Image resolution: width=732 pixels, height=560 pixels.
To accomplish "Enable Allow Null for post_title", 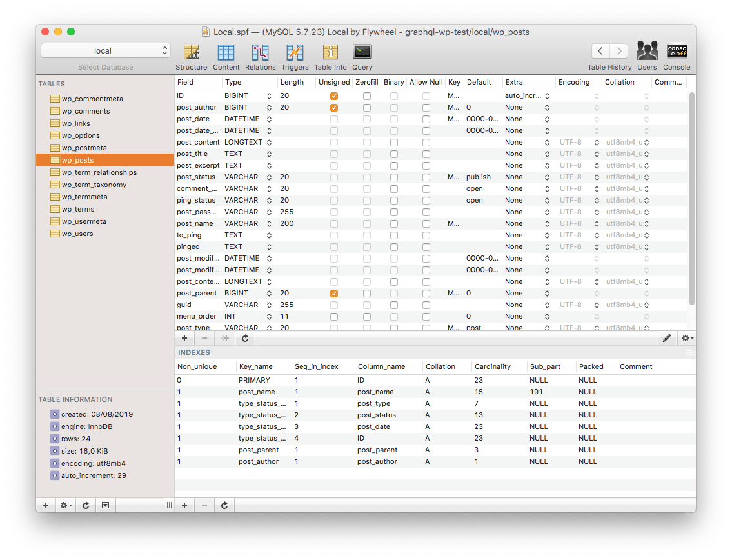I will pos(426,154).
